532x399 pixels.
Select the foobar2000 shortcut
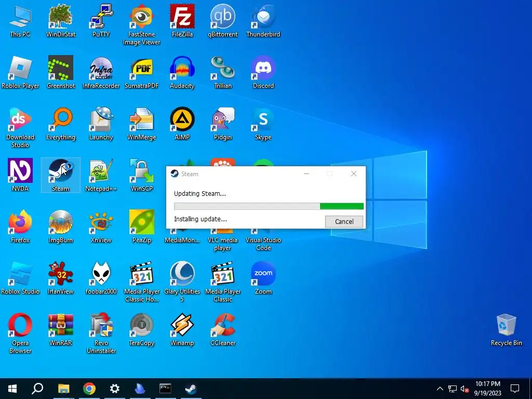click(101, 278)
